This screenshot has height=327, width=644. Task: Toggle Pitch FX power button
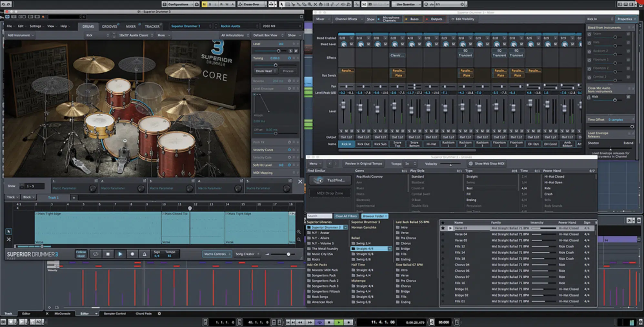[x=289, y=142]
